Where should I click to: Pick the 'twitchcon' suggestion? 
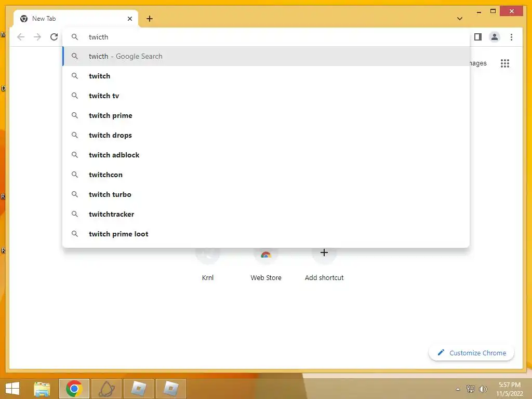pos(267,175)
